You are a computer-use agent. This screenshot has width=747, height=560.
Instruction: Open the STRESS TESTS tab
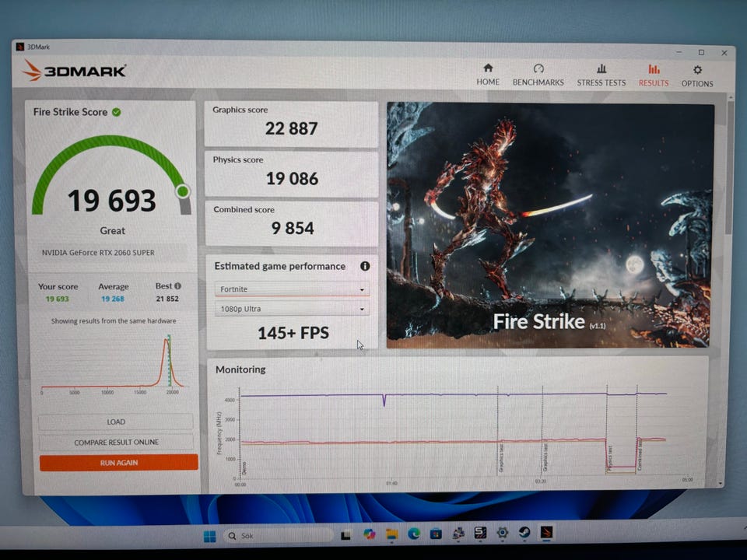click(x=601, y=75)
